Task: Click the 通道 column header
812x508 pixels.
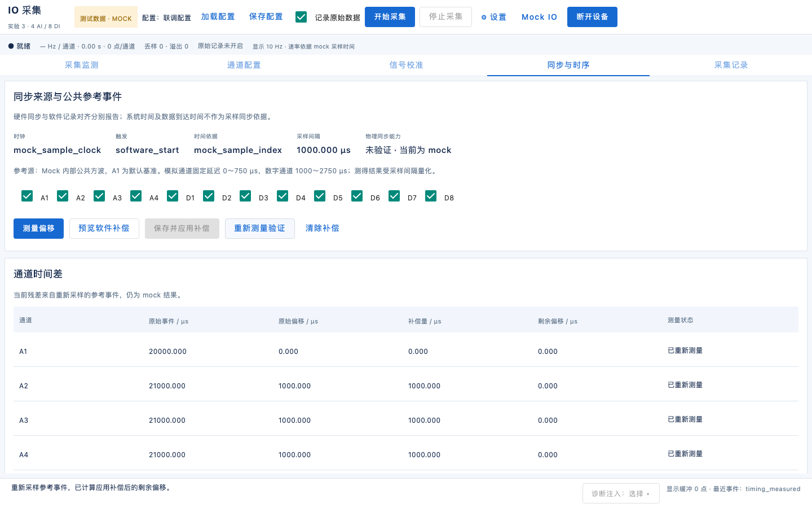Action: click(x=25, y=320)
